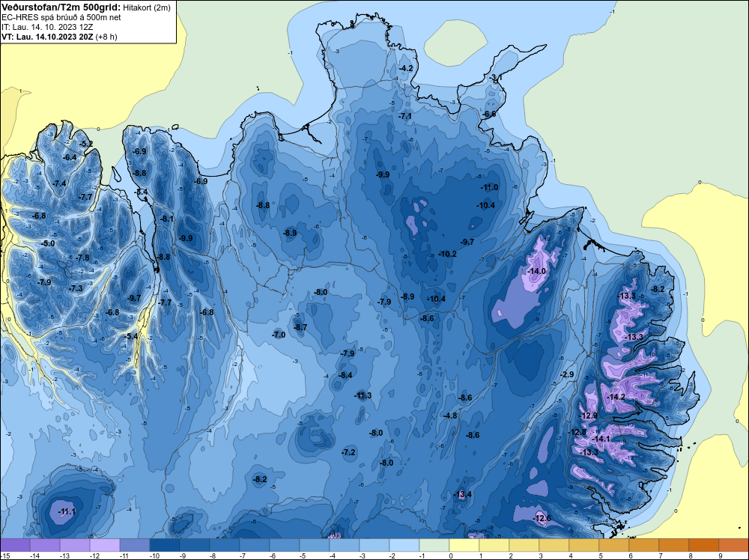Image resolution: width=749 pixels, height=560 pixels.
Task: Select the yellow legend swatch between 0 and 1
Action: [x=464, y=545]
